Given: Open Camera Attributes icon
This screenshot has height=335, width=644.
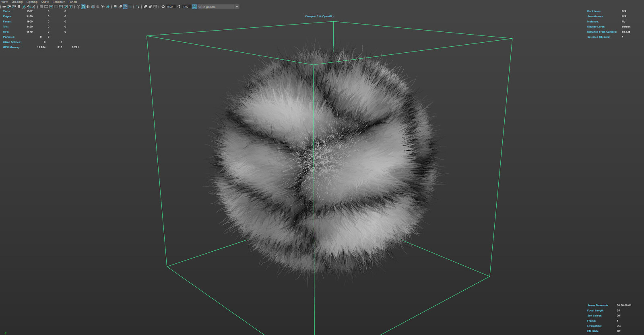Looking at the screenshot, I should click(14, 6).
